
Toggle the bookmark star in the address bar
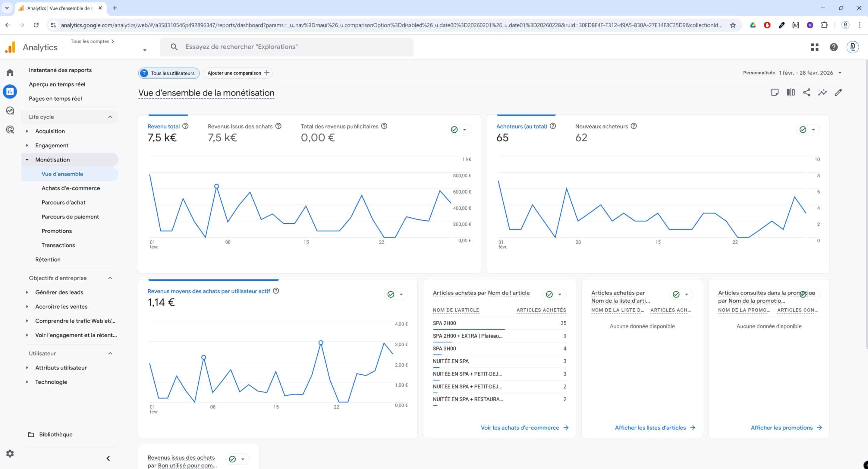click(733, 25)
